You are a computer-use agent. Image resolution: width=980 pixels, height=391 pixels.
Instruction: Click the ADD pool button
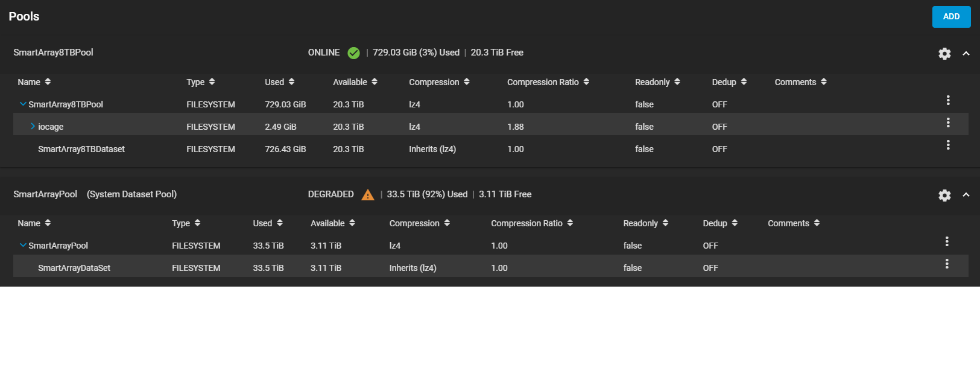click(951, 17)
